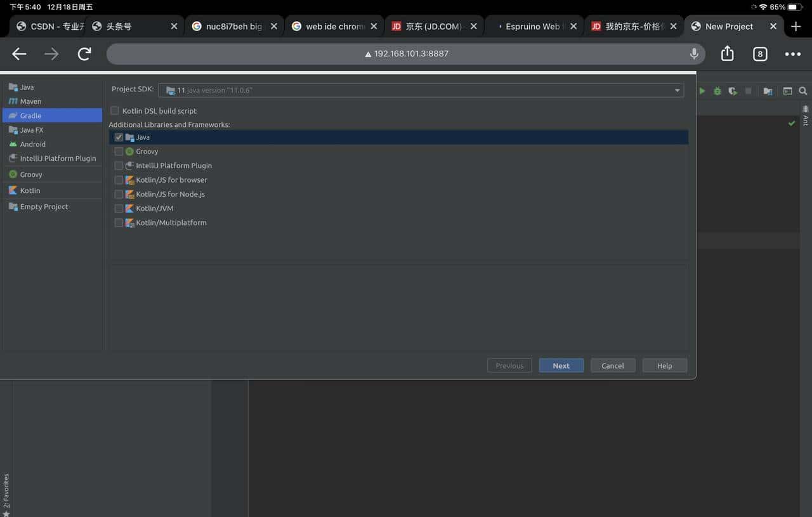This screenshot has height=517, width=812.
Task: Check the Groovy framework checkbox
Action: coord(119,151)
